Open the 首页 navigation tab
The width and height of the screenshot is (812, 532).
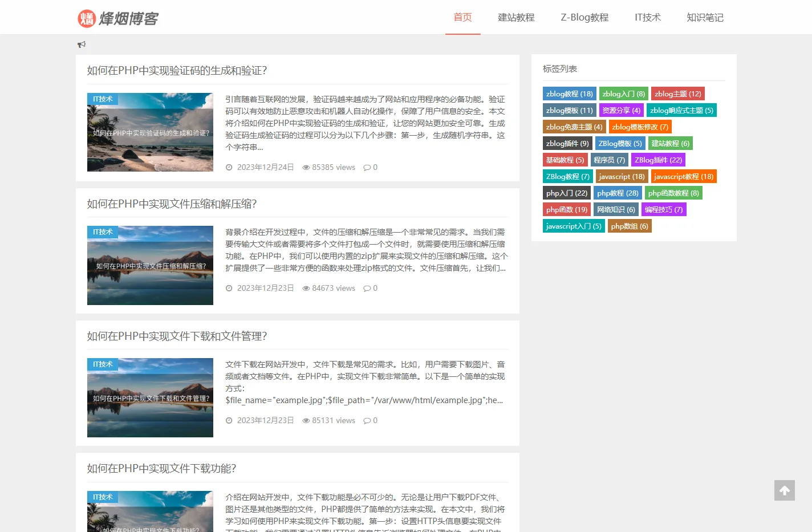coord(462,17)
